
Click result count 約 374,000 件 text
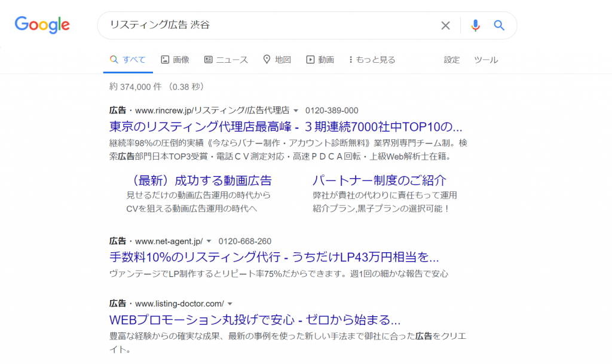point(136,87)
